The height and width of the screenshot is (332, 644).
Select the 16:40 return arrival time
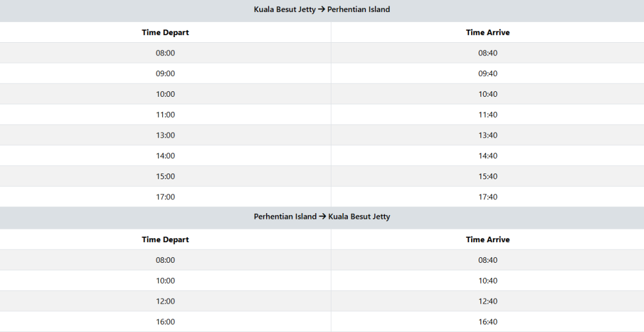point(487,322)
